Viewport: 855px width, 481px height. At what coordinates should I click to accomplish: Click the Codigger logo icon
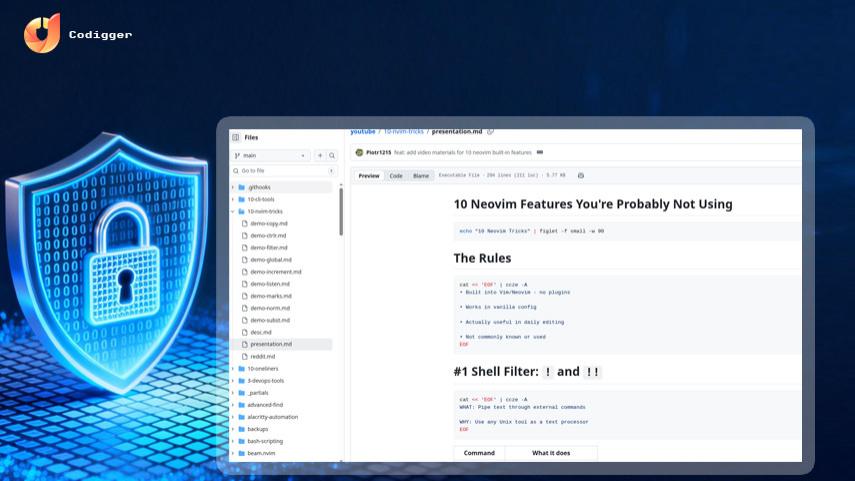pos(42,34)
